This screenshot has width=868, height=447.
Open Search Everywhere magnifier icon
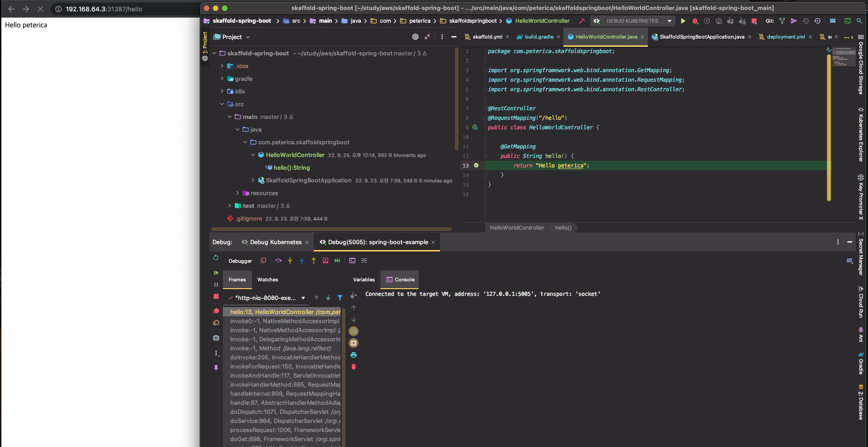(859, 21)
